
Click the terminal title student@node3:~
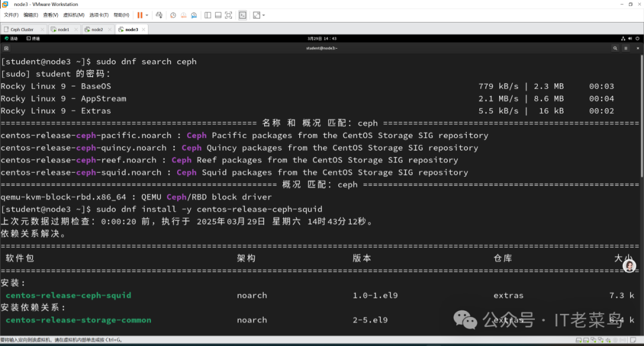coord(322,48)
